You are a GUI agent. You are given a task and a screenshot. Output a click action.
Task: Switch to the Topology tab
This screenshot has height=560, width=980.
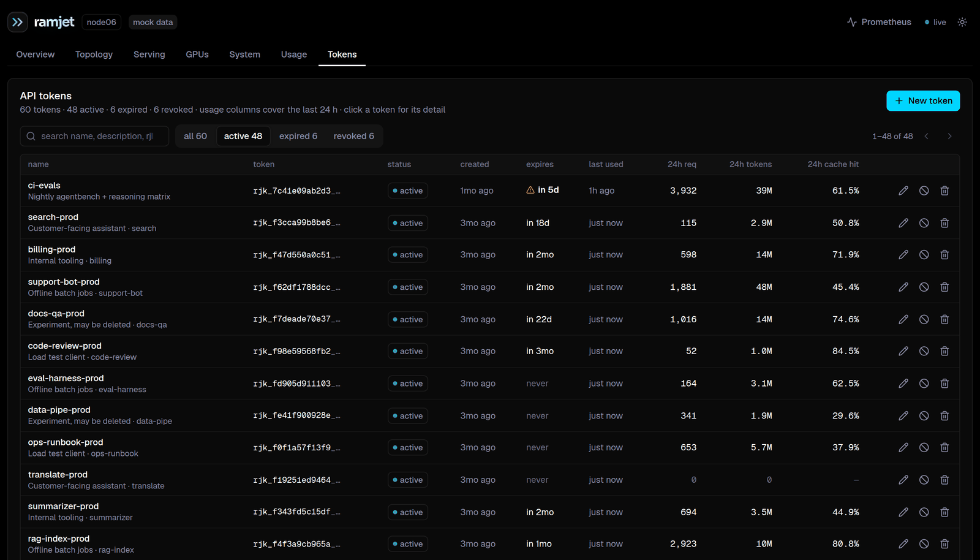(x=94, y=55)
